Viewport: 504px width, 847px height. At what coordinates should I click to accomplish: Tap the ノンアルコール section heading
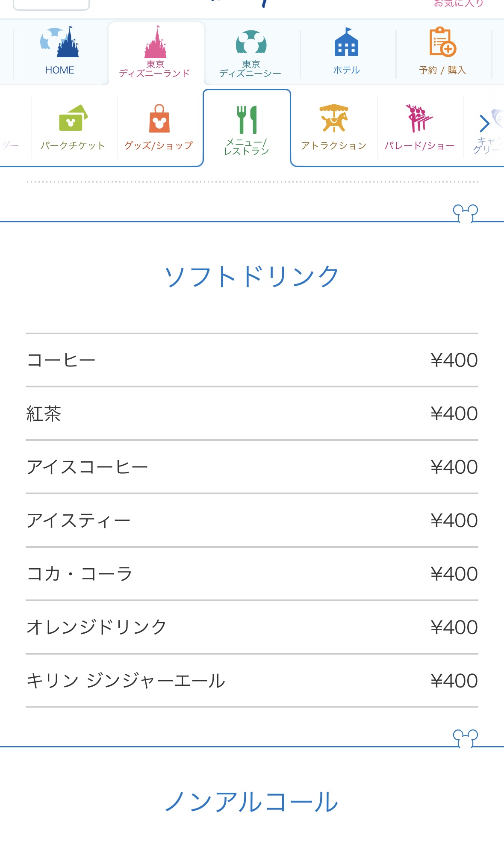(252, 802)
